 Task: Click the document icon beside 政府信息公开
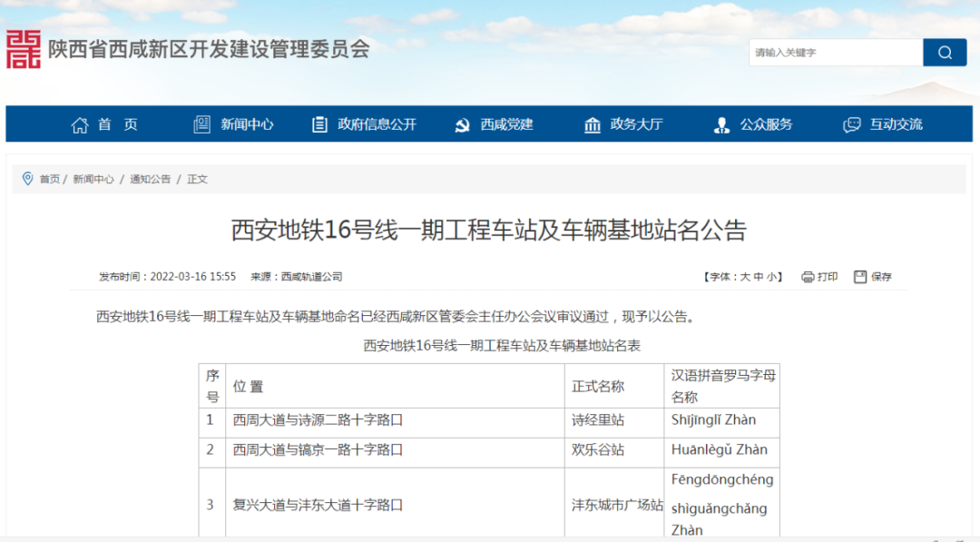point(318,124)
